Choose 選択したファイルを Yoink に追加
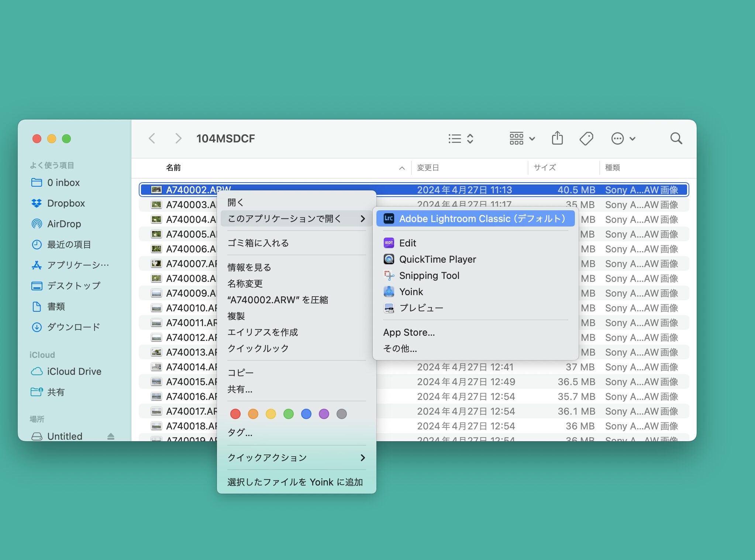This screenshot has width=755, height=560. (297, 482)
